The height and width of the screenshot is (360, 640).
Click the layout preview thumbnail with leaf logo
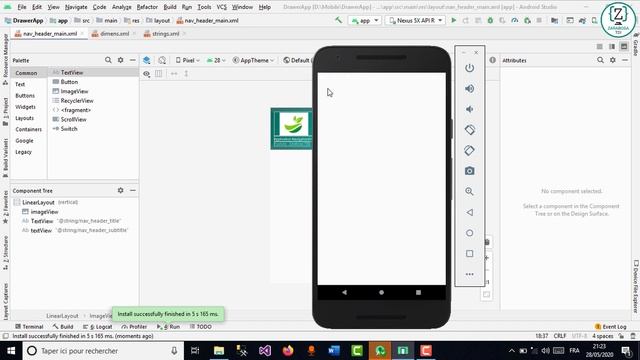pyautogui.click(x=291, y=129)
